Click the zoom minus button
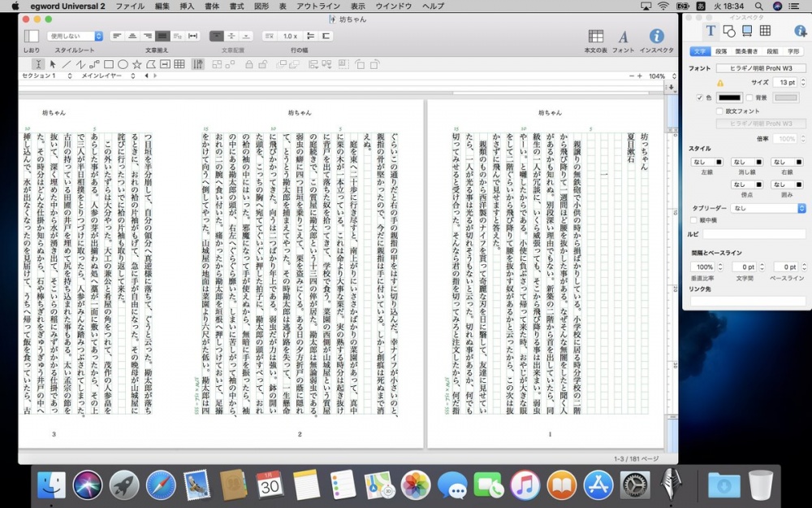The image size is (812, 508). tap(631, 76)
